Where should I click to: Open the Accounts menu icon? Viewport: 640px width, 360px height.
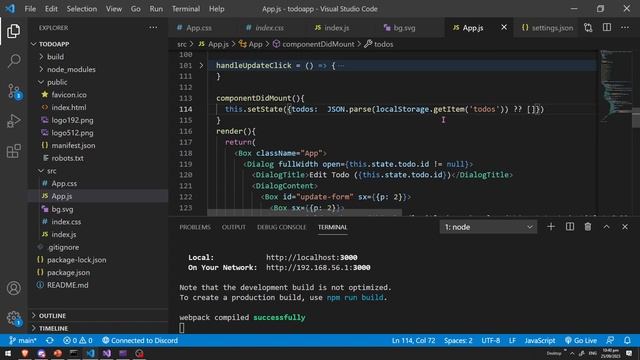tap(14, 288)
